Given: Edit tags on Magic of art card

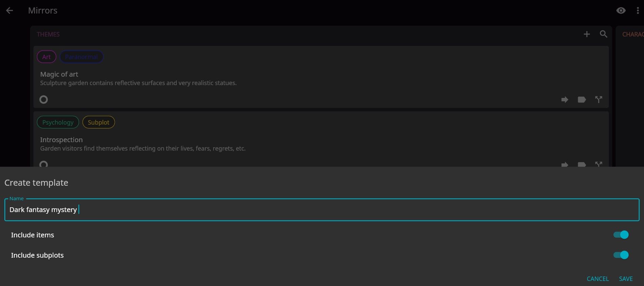Looking at the screenshot, I should 581,100.
